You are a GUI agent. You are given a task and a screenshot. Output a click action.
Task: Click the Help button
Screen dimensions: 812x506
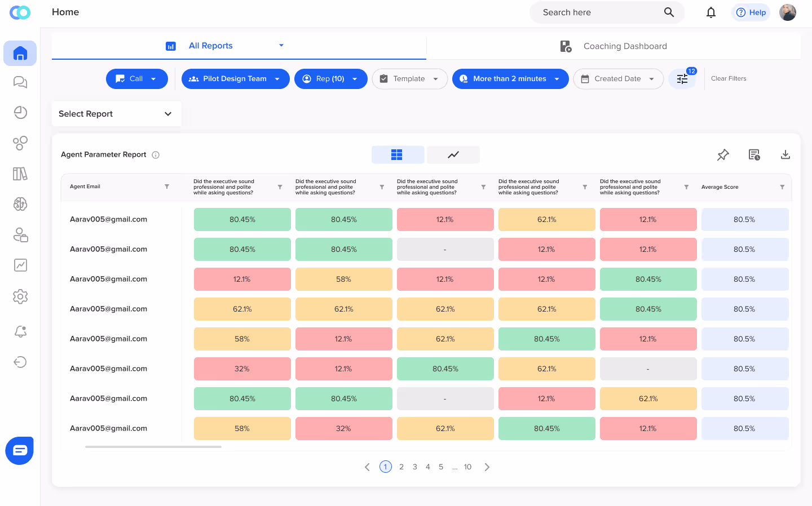click(x=751, y=12)
